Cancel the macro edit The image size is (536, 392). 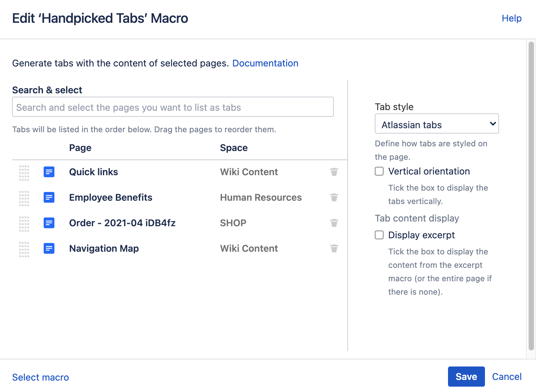pyautogui.click(x=506, y=377)
